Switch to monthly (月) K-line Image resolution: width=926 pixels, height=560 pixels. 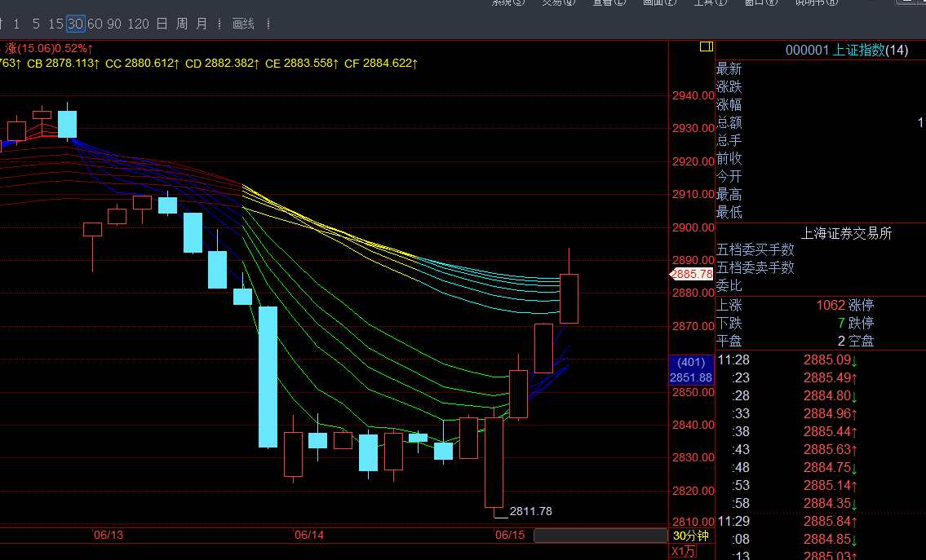click(x=202, y=24)
